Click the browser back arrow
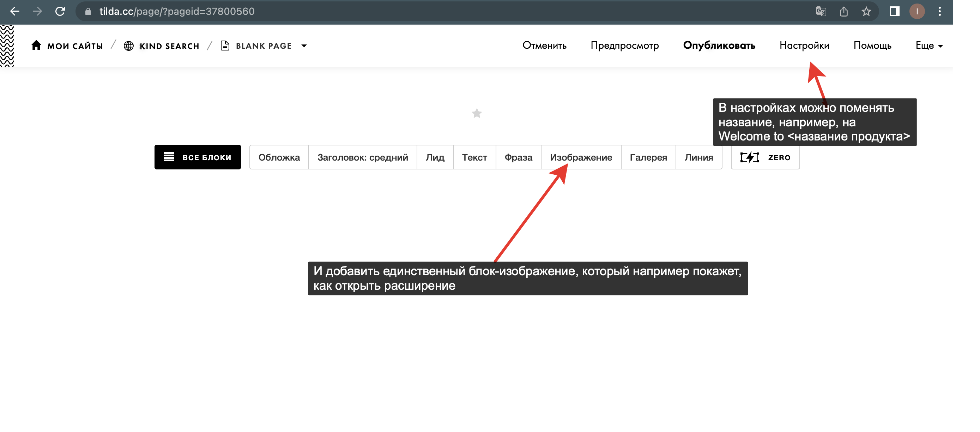This screenshot has height=432, width=980. coord(15,11)
